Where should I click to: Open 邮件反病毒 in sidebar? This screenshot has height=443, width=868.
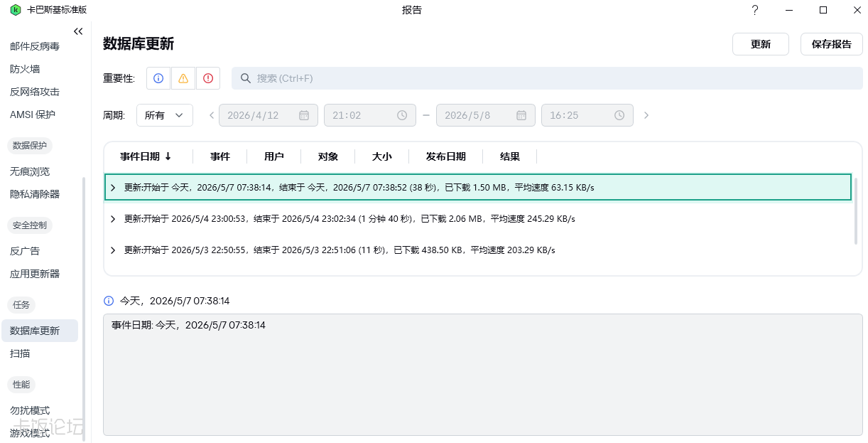pyautogui.click(x=35, y=46)
